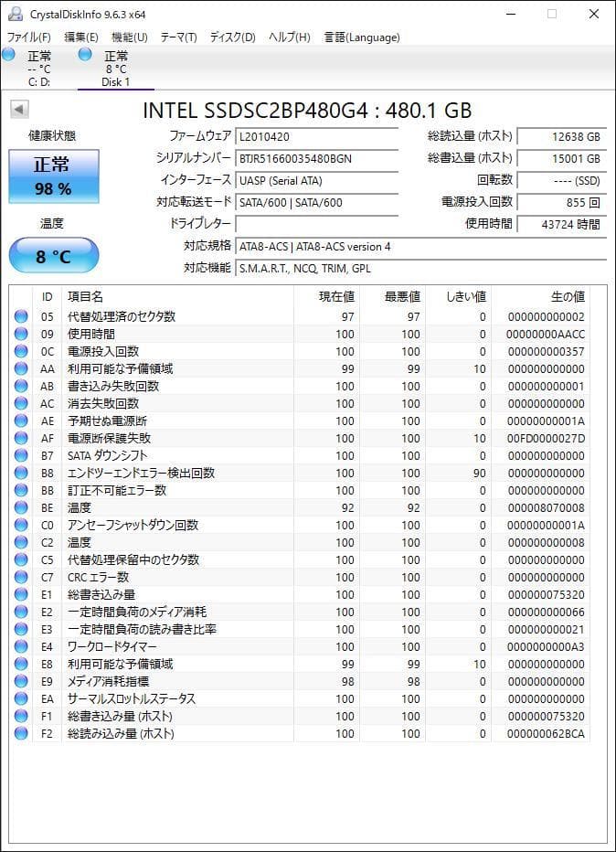Image resolution: width=616 pixels, height=852 pixels.
Task: Switch to the C: D: disk tab
Action: pos(39,69)
